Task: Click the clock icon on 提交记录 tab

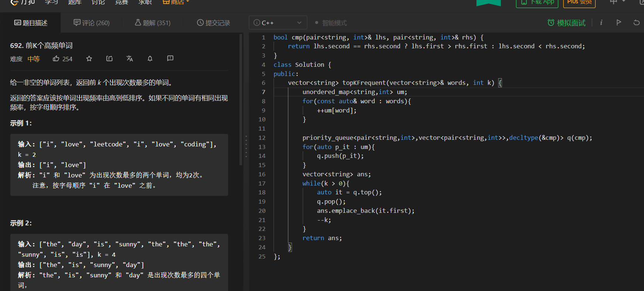Action: coord(200,22)
